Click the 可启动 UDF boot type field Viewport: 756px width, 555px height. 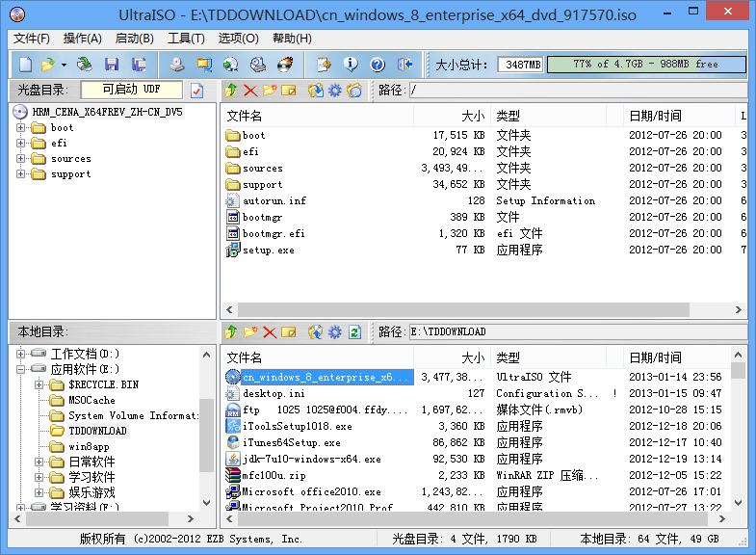(x=132, y=90)
